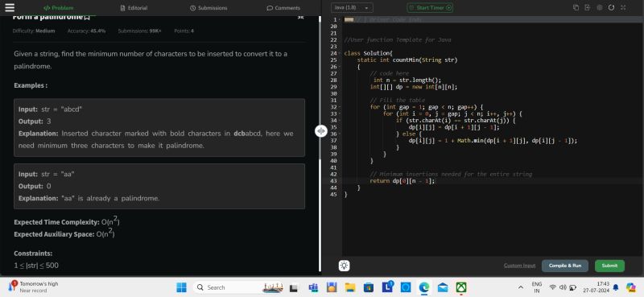Click the ENG IN language indicator
The height and width of the screenshot is (297, 644).
tap(536, 287)
